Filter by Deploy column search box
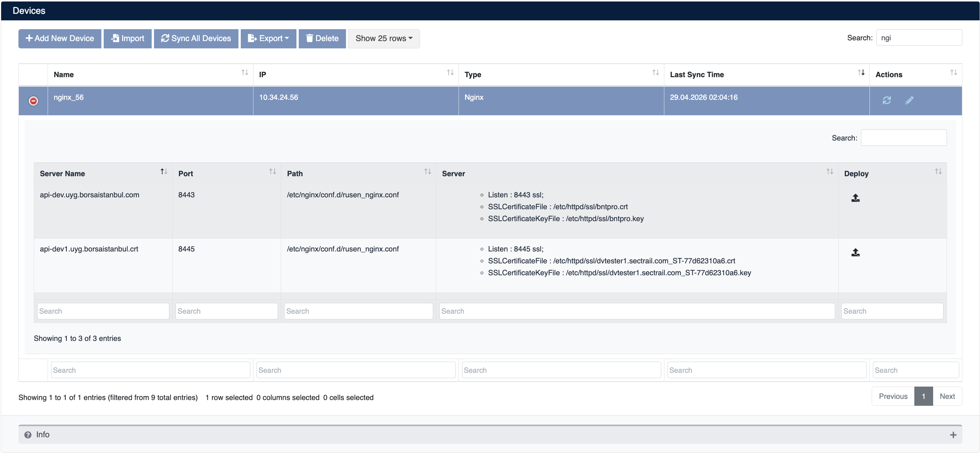Image resolution: width=980 pixels, height=453 pixels. click(892, 311)
